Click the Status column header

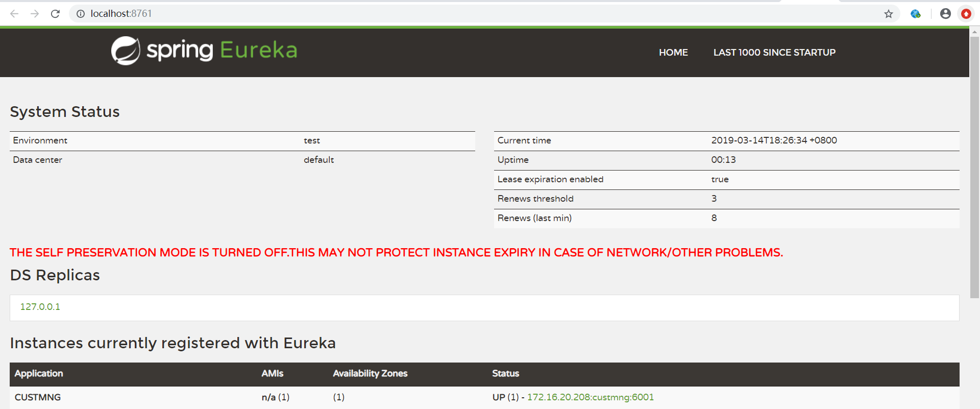tap(505, 374)
